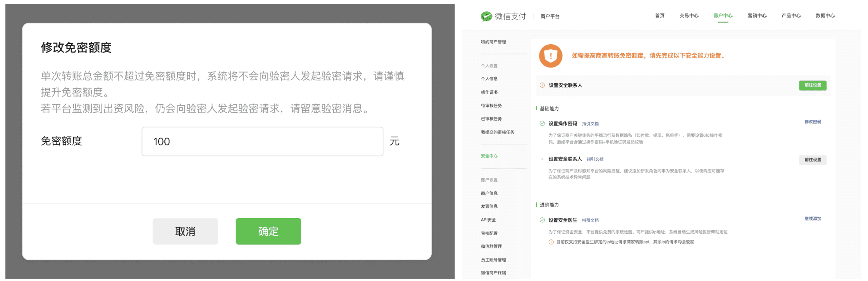Click inside the 免密额度 amount field
The height and width of the screenshot is (281, 868).
click(262, 142)
